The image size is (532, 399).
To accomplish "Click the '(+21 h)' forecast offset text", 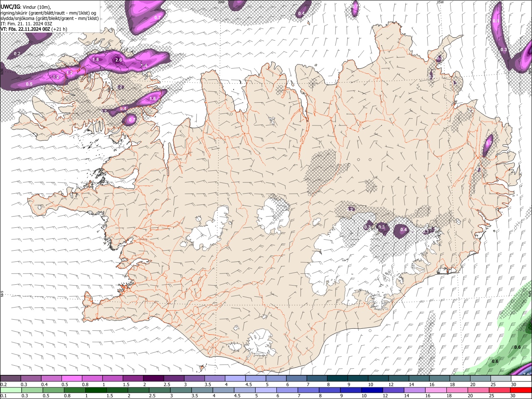I will click(60, 29).
